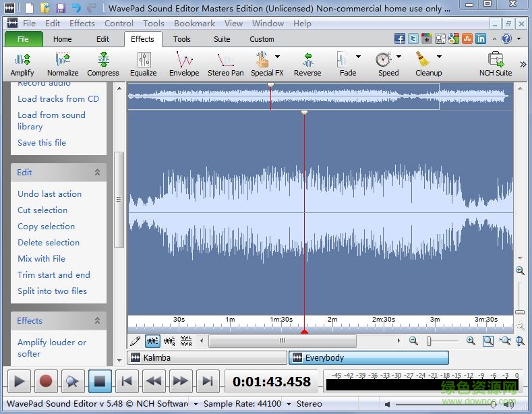532x414 pixels.
Task: Zoom in vertically with magnifier on right edge
Action: point(520,270)
